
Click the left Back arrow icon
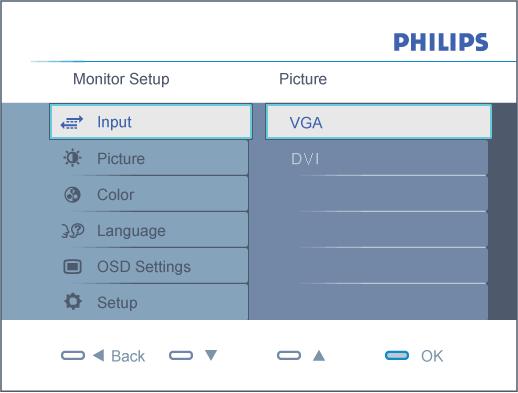tap(99, 355)
